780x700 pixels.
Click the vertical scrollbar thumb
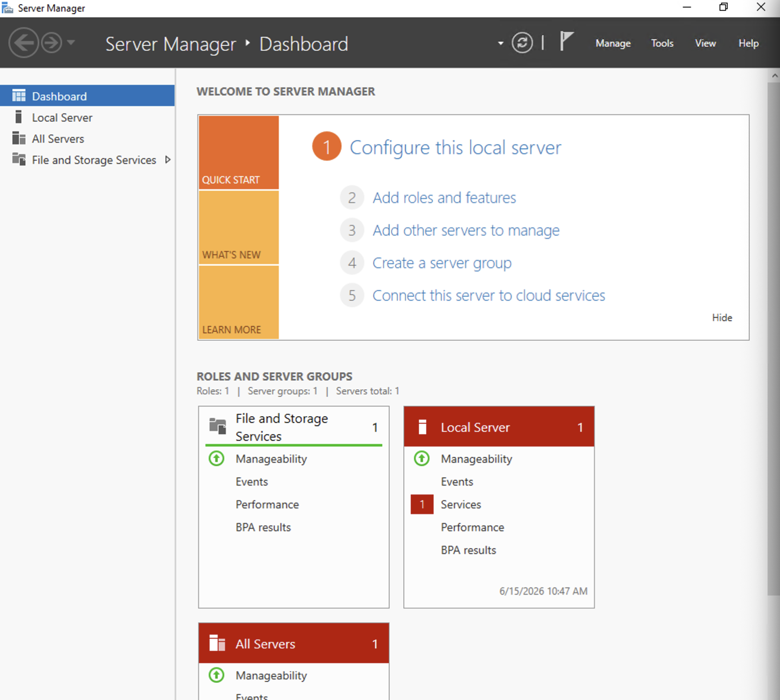click(x=773, y=339)
